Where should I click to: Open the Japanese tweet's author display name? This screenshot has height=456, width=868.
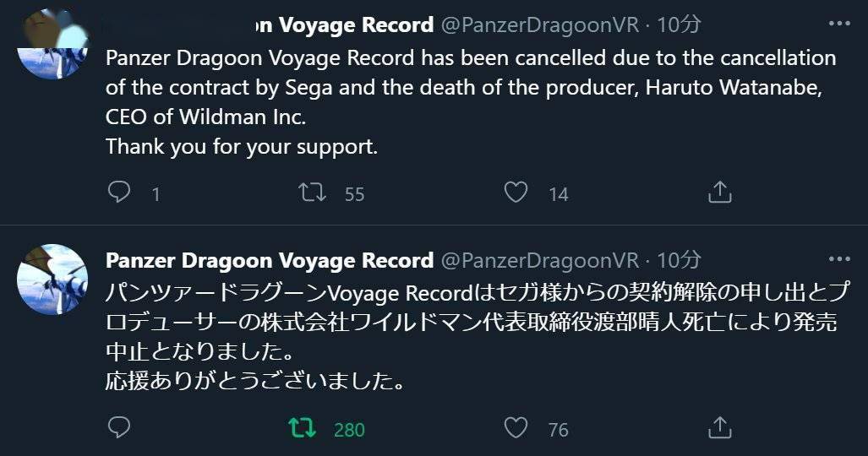click(x=269, y=259)
